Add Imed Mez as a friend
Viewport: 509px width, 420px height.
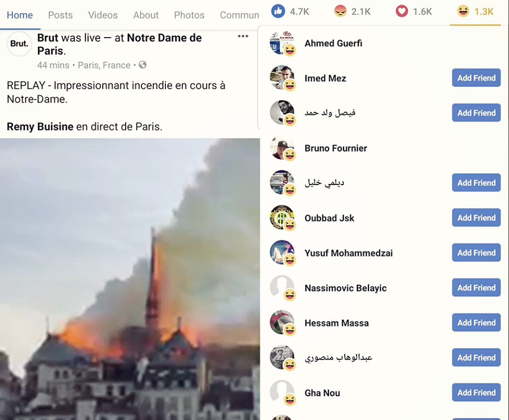476,78
